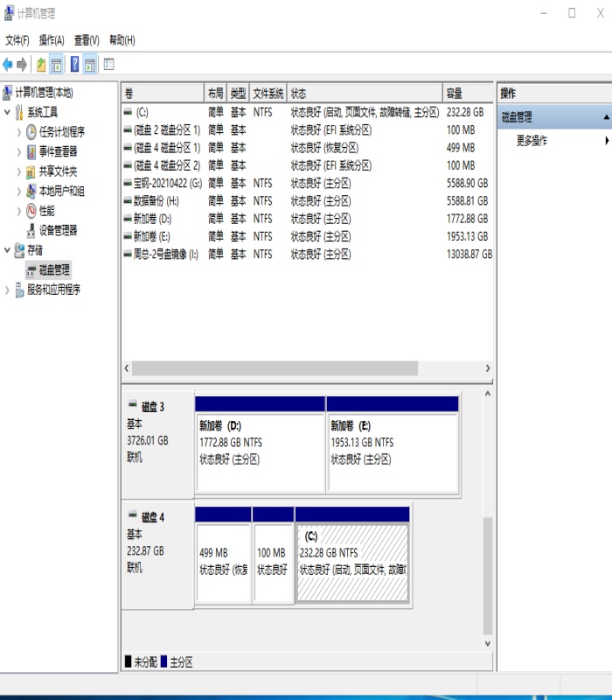Image resolution: width=612 pixels, height=700 pixels.
Task: Click the rightmost toolbar settings list icon
Action: pos(109,64)
